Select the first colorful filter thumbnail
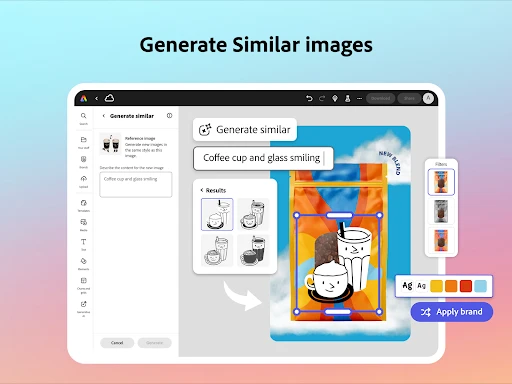This screenshot has width=512, height=384. 441,182
